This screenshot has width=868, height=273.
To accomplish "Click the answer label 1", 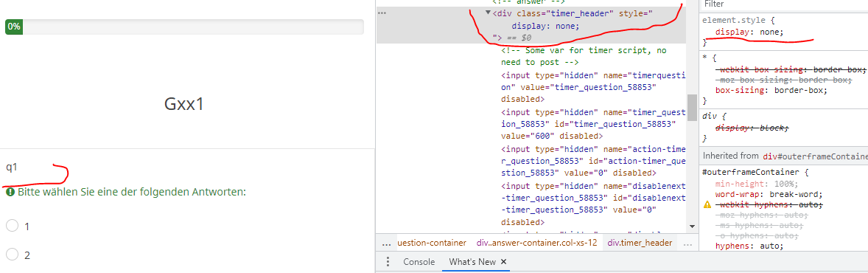I will 27,227.
